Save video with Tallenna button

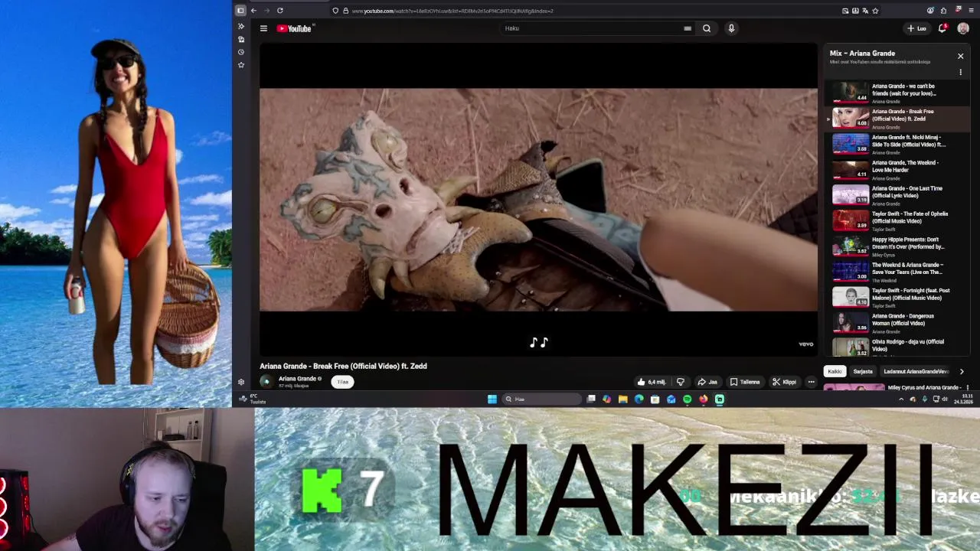coord(744,382)
